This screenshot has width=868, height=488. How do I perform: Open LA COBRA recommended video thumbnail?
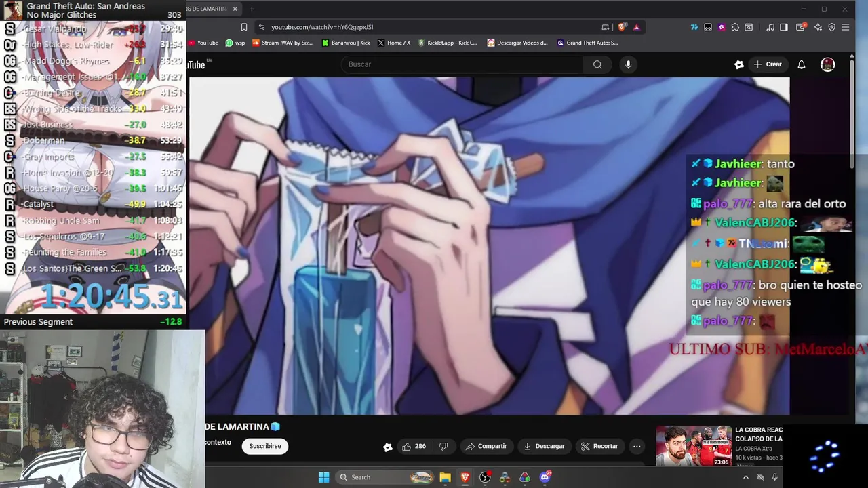pos(693,445)
